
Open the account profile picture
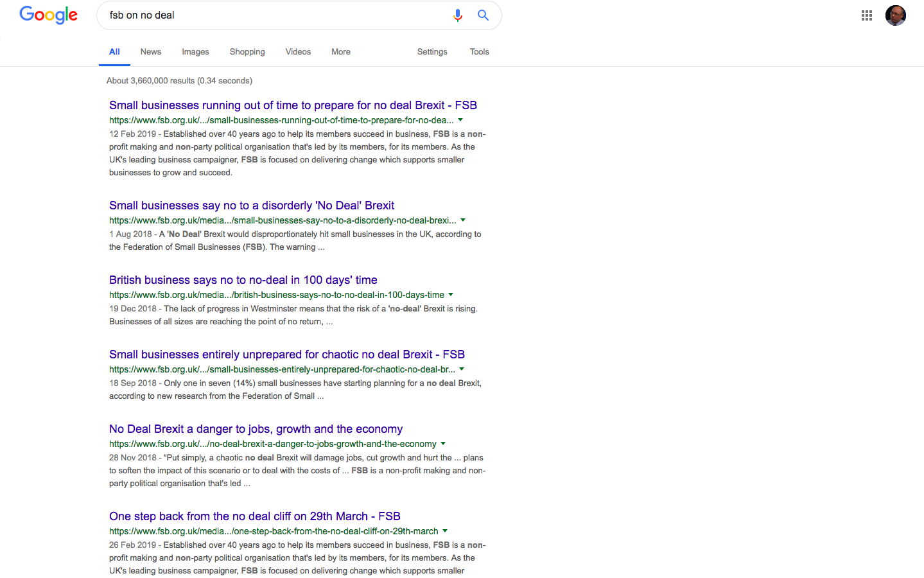tap(895, 15)
